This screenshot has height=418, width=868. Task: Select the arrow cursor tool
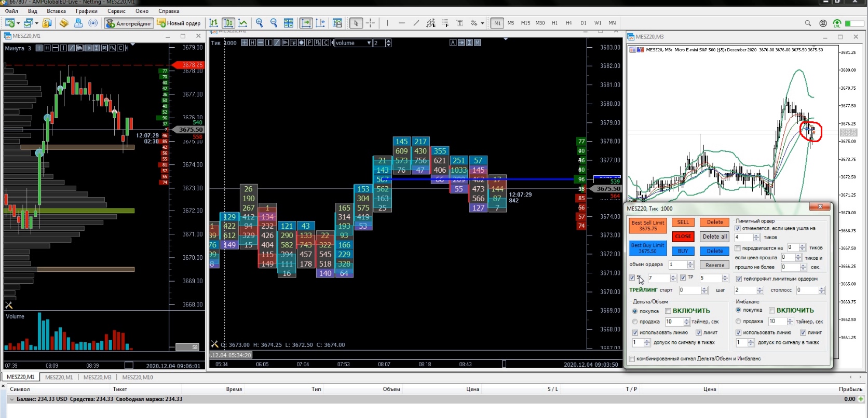pyautogui.click(x=356, y=23)
